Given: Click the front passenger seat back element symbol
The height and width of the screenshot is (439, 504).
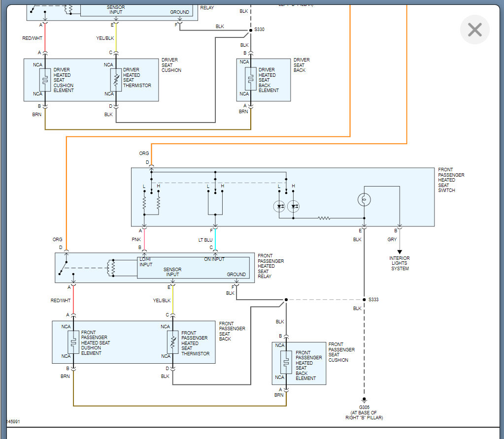Looking at the screenshot, I should [x=286, y=363].
